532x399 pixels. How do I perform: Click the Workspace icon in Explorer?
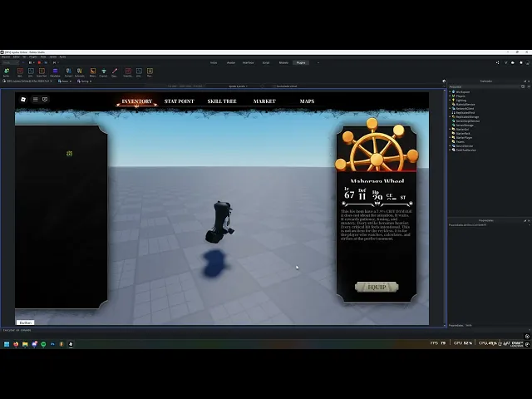click(454, 92)
